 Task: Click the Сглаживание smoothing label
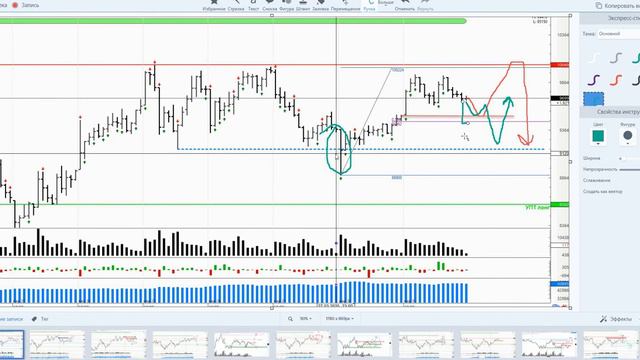pos(596,180)
